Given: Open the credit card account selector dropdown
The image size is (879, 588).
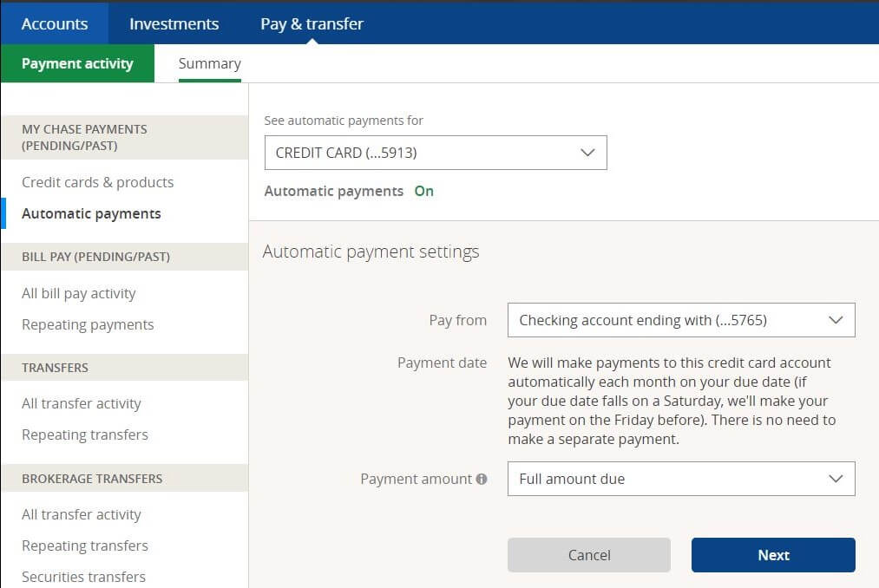Looking at the screenshot, I should pos(435,151).
